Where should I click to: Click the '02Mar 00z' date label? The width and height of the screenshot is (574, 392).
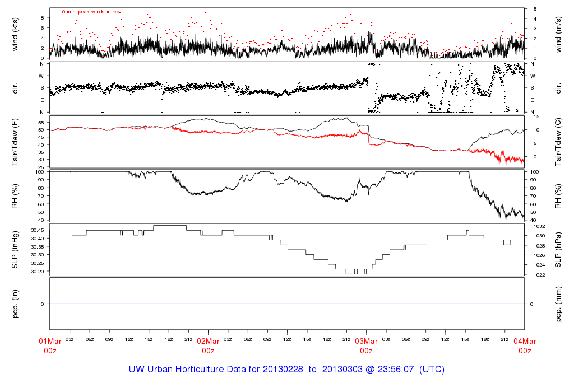point(209,346)
